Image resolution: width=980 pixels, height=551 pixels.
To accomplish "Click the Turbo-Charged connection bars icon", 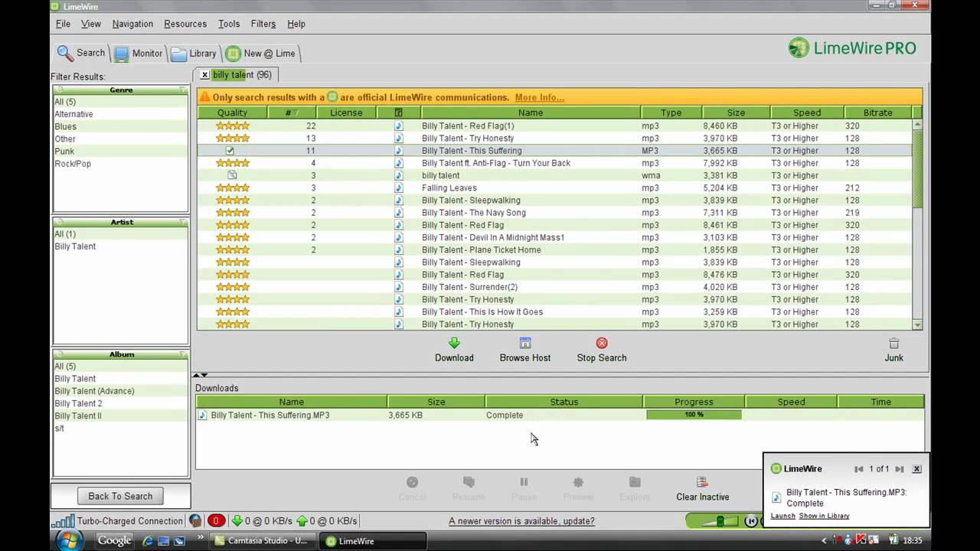I will pyautogui.click(x=63, y=521).
